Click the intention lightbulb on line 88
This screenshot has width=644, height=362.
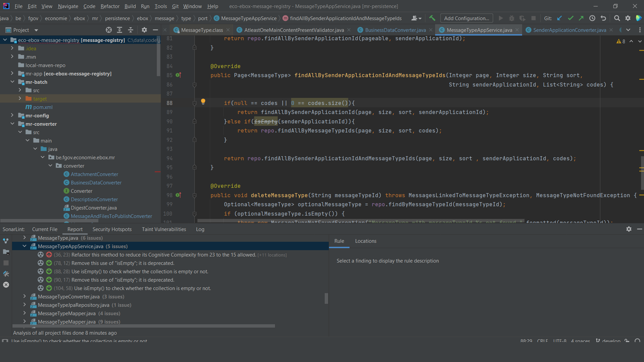click(x=203, y=102)
